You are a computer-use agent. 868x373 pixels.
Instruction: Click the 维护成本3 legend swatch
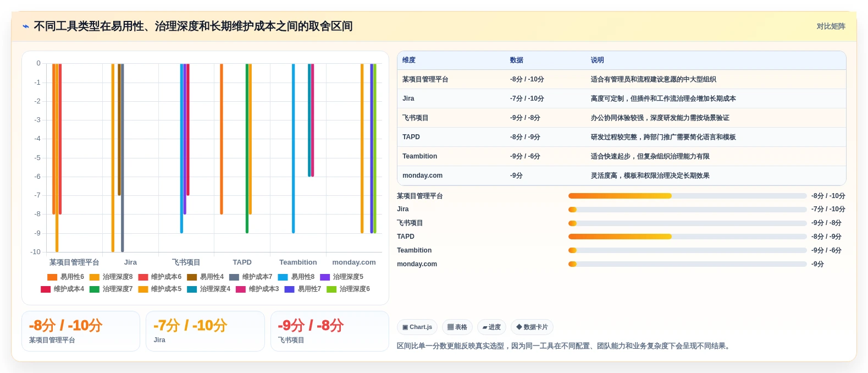coord(241,289)
